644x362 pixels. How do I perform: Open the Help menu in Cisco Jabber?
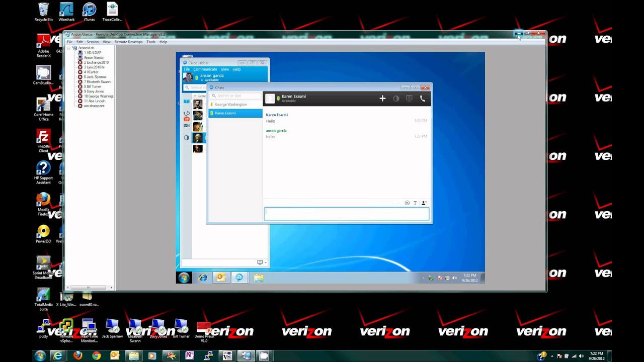click(x=236, y=69)
